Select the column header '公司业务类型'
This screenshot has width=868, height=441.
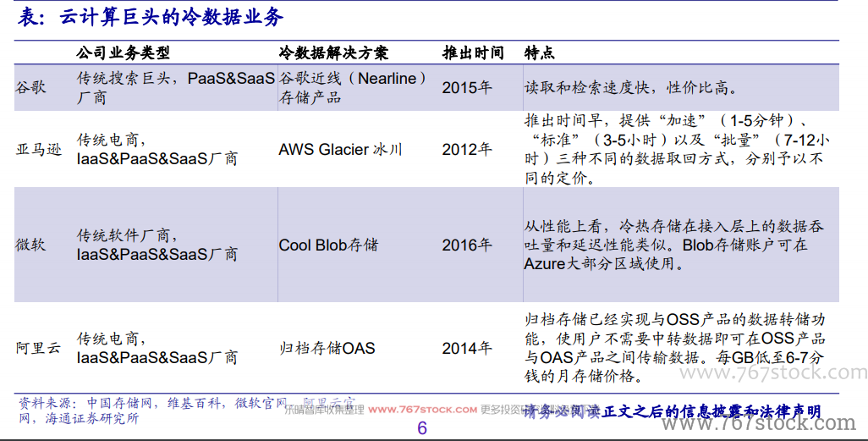[123, 53]
